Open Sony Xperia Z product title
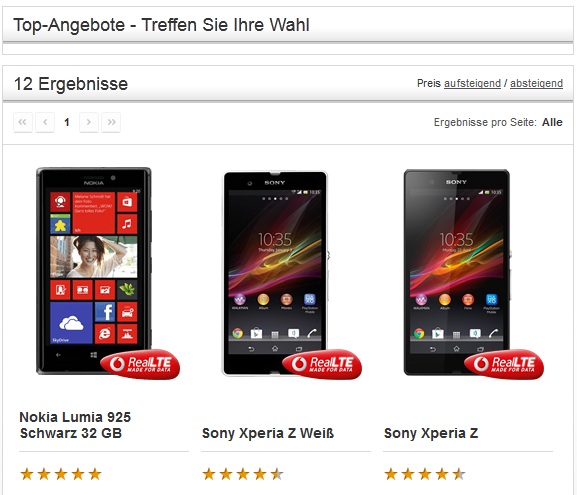This screenshot has width=577, height=495. 431,433
